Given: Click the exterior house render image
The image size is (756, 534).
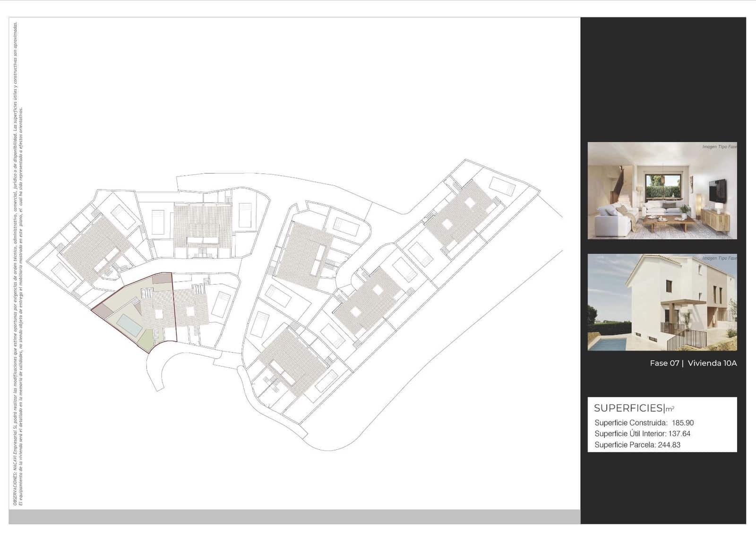Looking at the screenshot, I should (661, 302).
